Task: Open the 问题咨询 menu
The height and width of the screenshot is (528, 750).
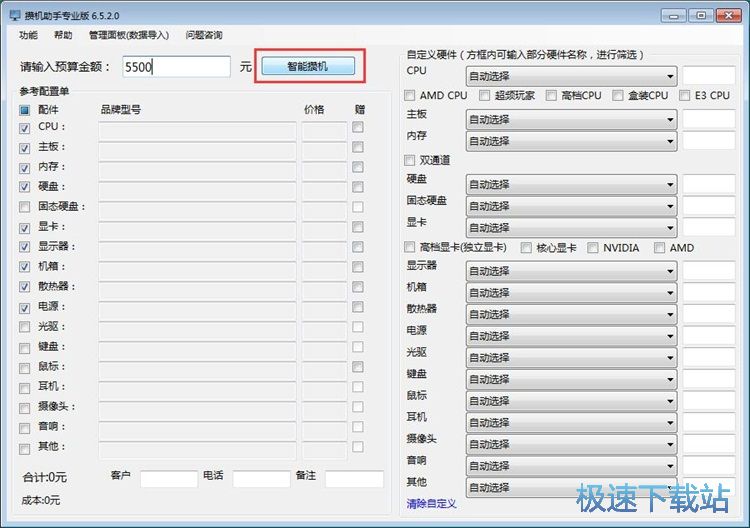Action: tap(204, 35)
